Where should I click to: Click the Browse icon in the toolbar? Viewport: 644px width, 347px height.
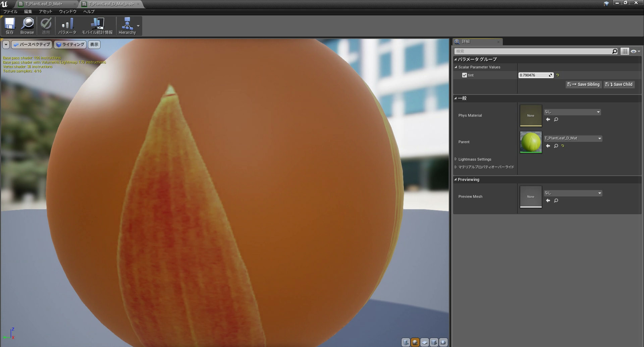pos(27,25)
